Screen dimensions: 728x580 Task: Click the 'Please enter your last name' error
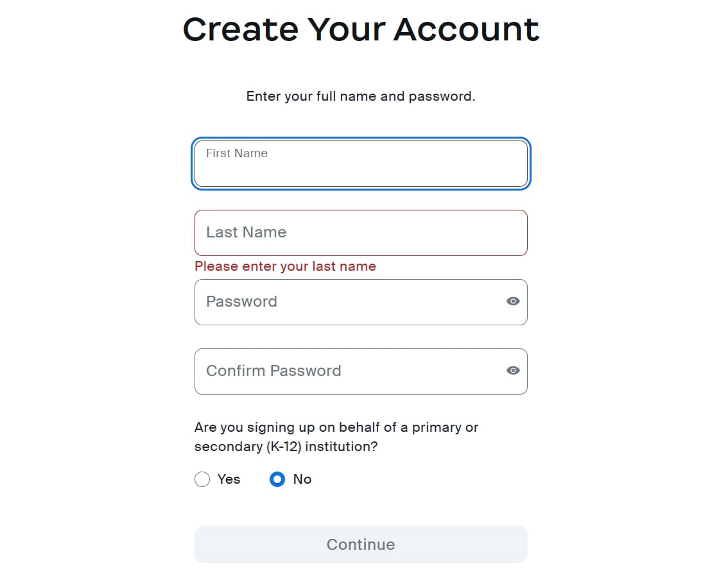click(285, 266)
